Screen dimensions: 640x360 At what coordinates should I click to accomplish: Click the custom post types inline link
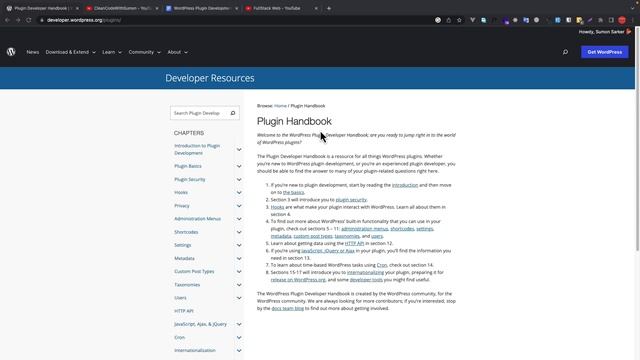[x=313, y=236]
